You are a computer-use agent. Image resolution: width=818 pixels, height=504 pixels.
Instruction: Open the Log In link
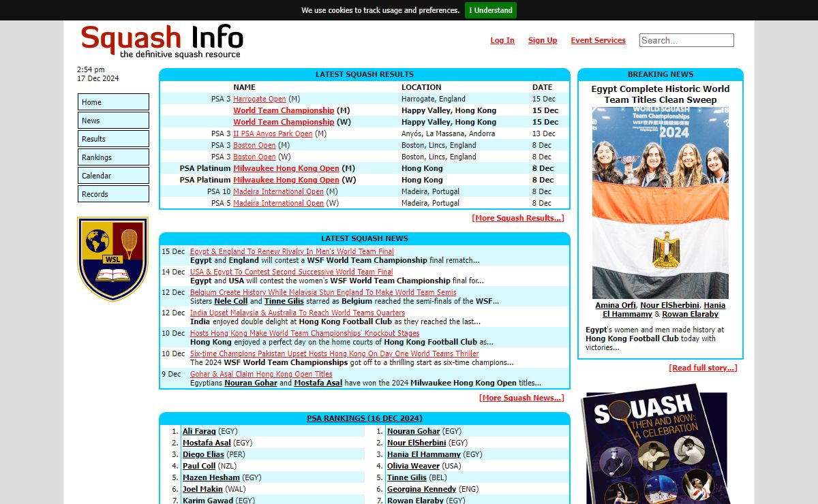pyautogui.click(x=502, y=40)
